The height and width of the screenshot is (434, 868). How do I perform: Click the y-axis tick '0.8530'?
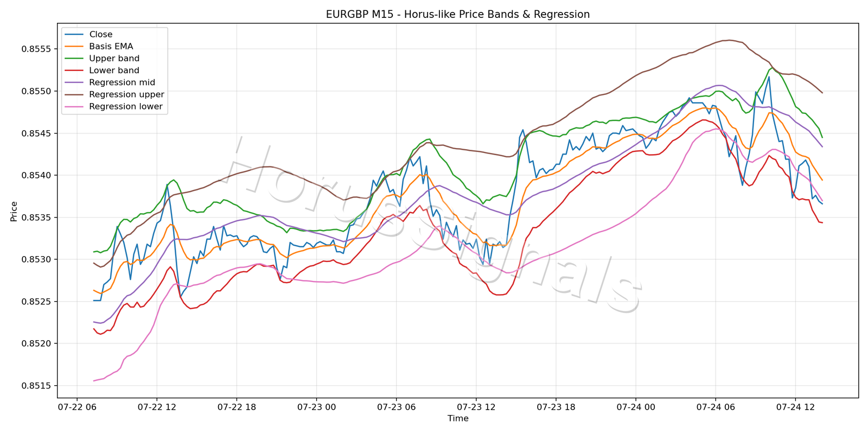36,259
